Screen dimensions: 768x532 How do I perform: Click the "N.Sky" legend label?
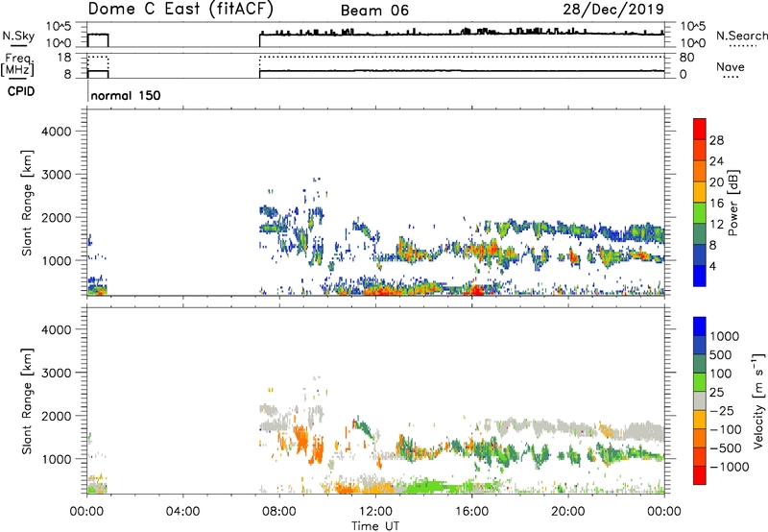coord(18,36)
